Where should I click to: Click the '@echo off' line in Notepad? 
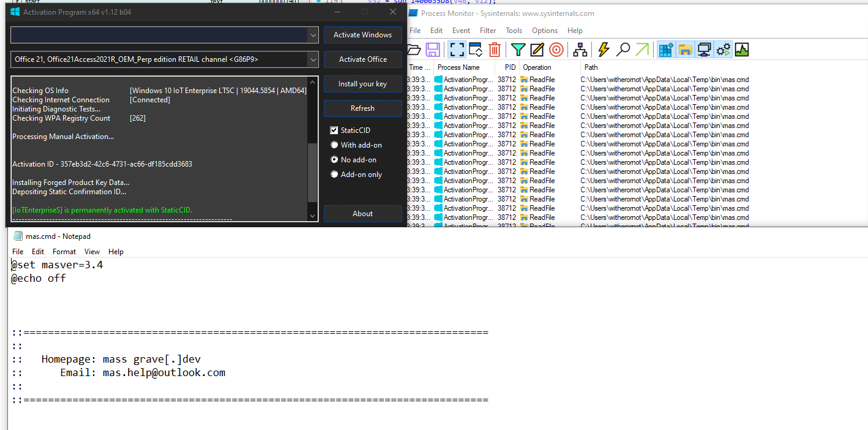[x=39, y=279]
